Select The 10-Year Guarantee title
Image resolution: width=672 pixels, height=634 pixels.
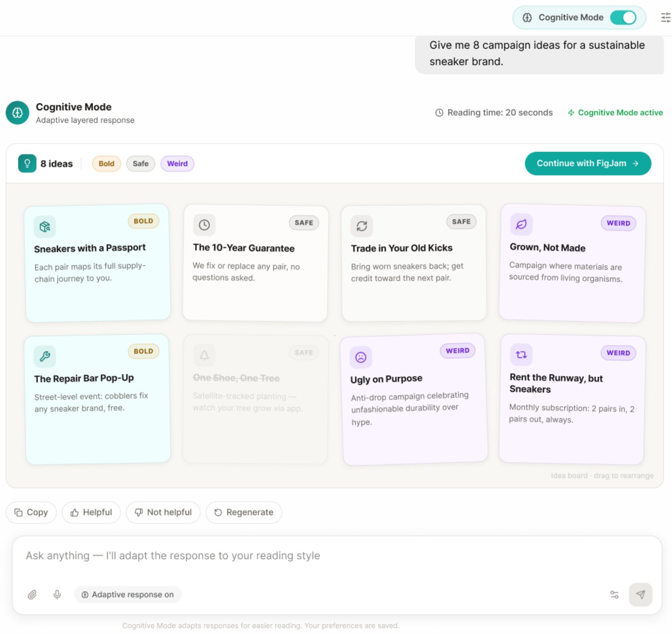click(x=244, y=248)
